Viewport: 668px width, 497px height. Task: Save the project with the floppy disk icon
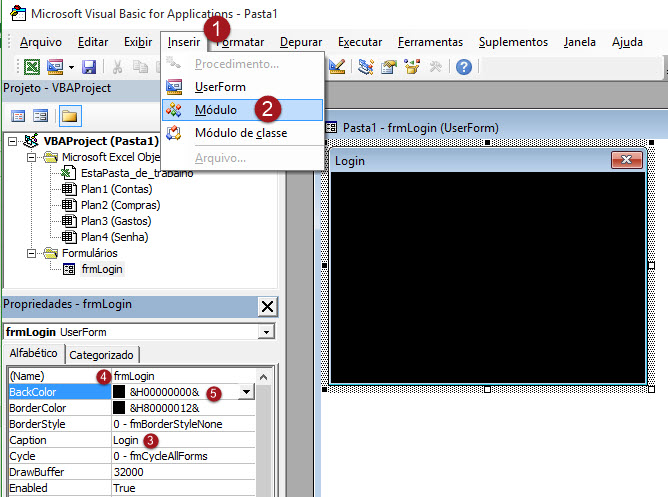click(89, 67)
